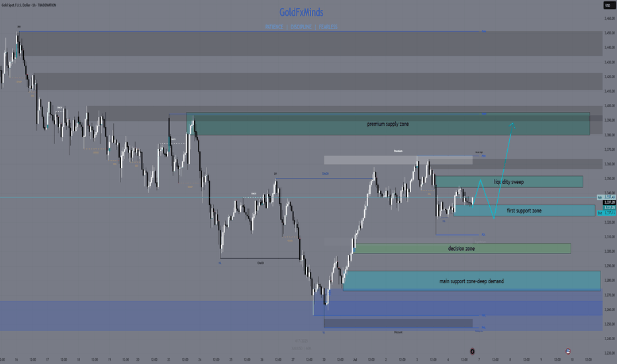617x364 pixels.
Task: Select the 'first support zone' label
Action: 524,210
